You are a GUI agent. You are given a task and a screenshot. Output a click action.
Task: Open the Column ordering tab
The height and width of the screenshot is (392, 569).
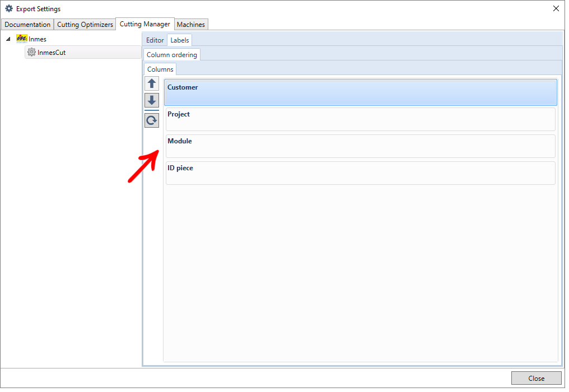click(x=171, y=54)
